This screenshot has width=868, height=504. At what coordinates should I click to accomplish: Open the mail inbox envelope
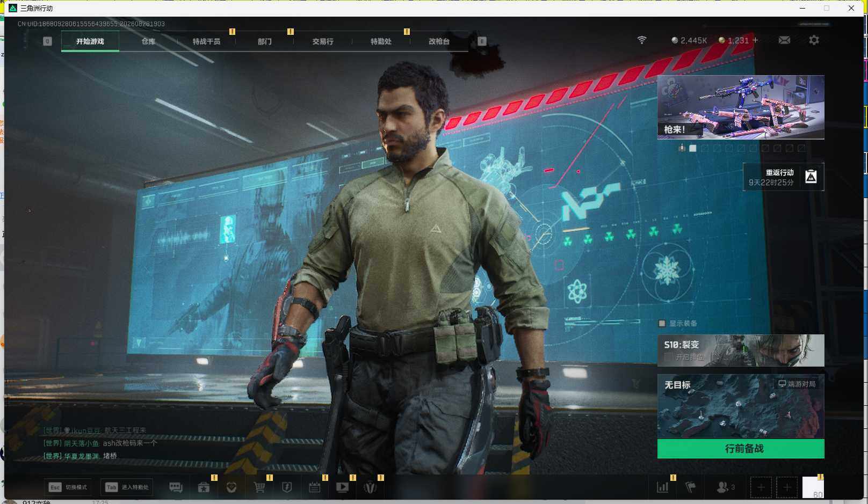click(x=784, y=40)
